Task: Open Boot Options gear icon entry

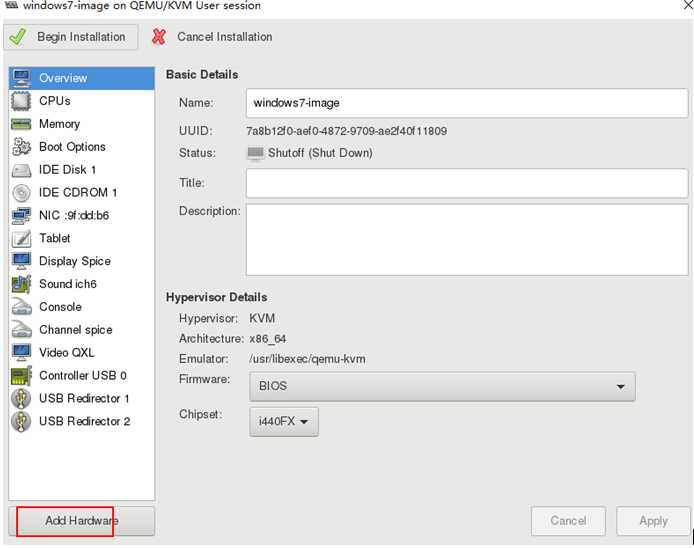Action: pyautogui.click(x=21, y=147)
